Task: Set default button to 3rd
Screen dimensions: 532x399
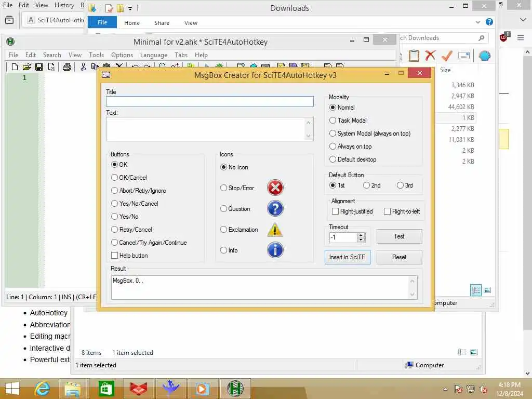Action: pos(405,185)
